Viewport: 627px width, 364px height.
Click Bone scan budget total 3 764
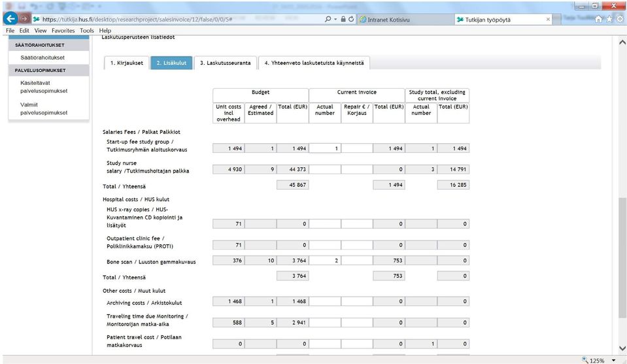click(293, 261)
